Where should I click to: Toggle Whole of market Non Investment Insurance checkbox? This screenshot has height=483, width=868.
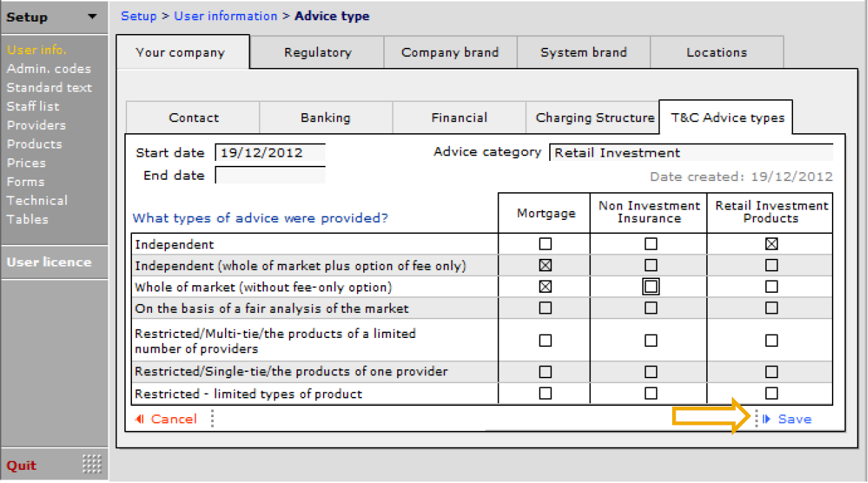[x=651, y=287]
